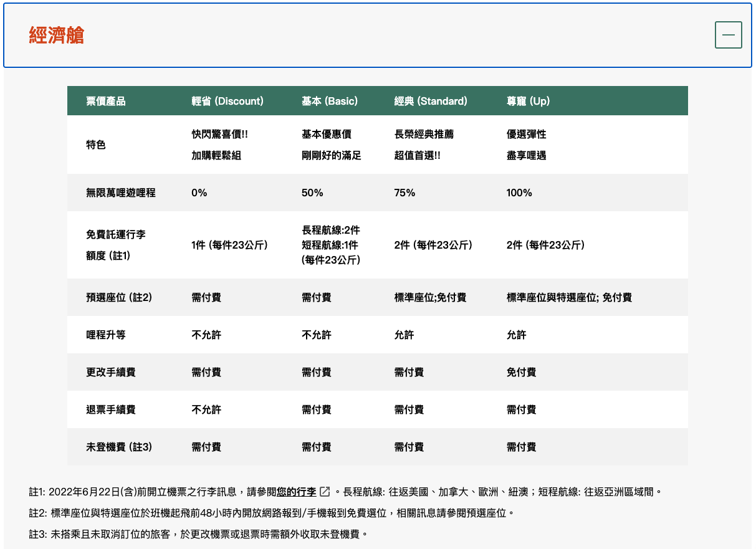Select the 0% mileage value
The image size is (756, 549).
point(199,193)
